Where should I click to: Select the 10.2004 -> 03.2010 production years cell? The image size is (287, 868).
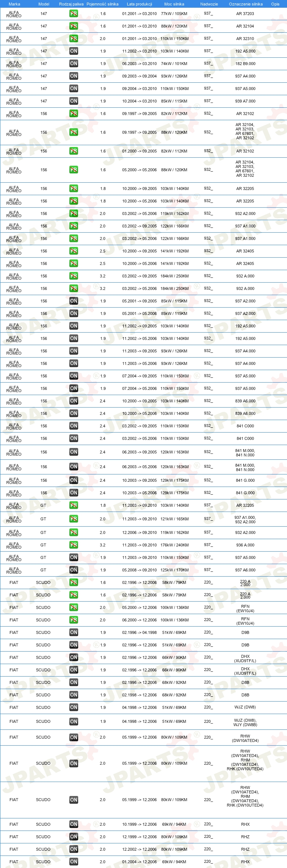[x=139, y=101]
